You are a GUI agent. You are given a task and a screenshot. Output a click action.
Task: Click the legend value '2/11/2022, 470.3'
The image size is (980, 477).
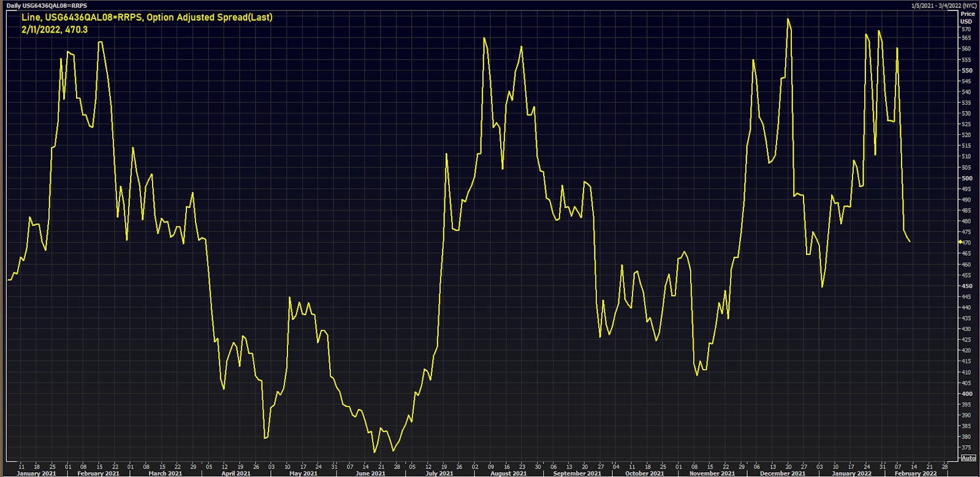[x=55, y=29]
